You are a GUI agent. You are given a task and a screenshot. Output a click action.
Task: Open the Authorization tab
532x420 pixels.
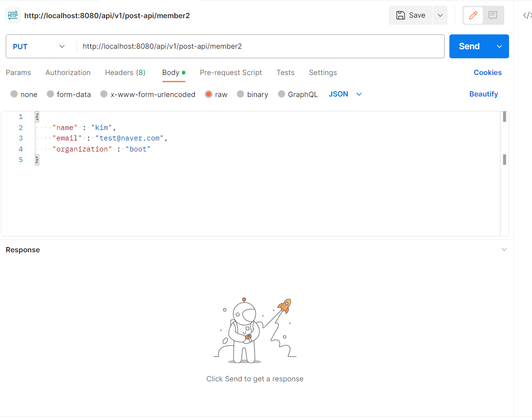pyautogui.click(x=68, y=73)
